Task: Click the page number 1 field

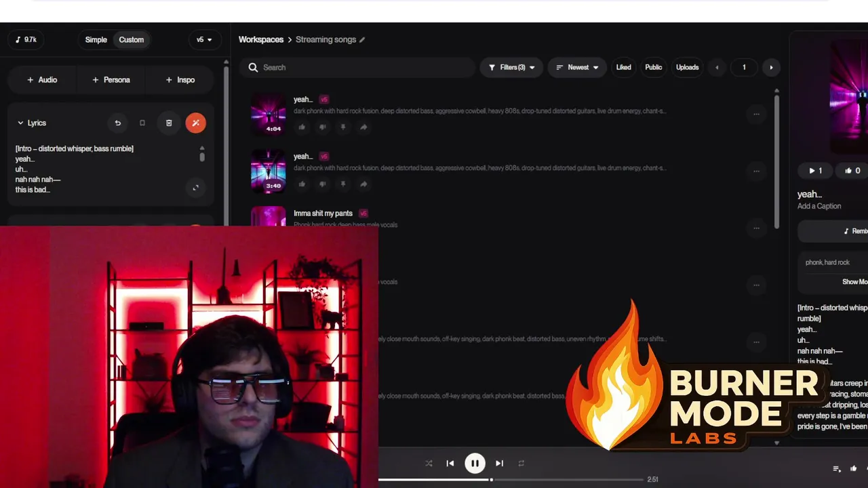Action: point(744,67)
